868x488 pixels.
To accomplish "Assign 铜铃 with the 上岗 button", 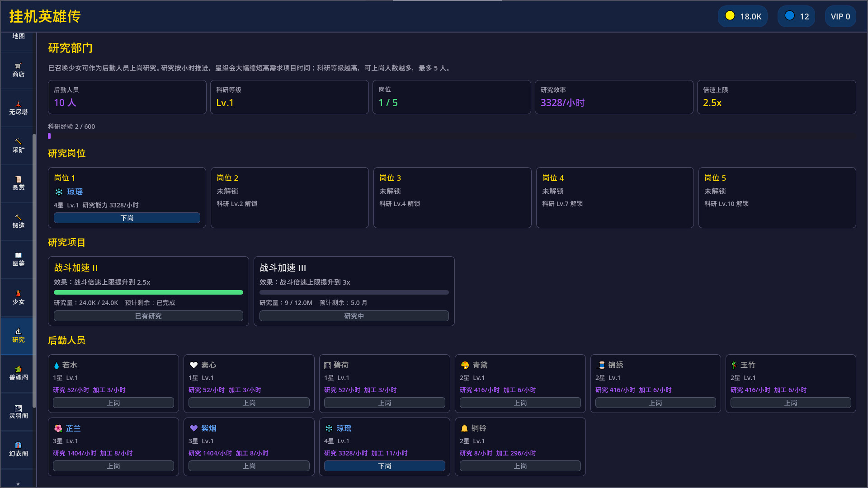I will click(x=520, y=466).
